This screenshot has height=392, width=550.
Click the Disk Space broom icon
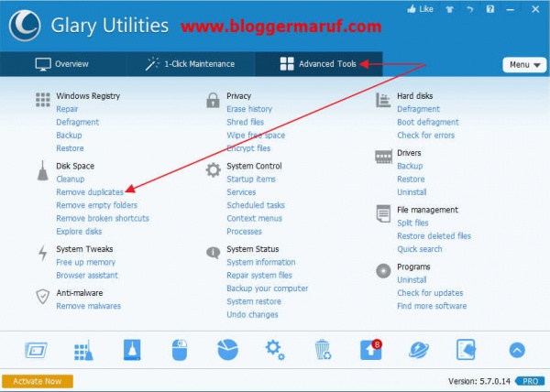coord(42,170)
